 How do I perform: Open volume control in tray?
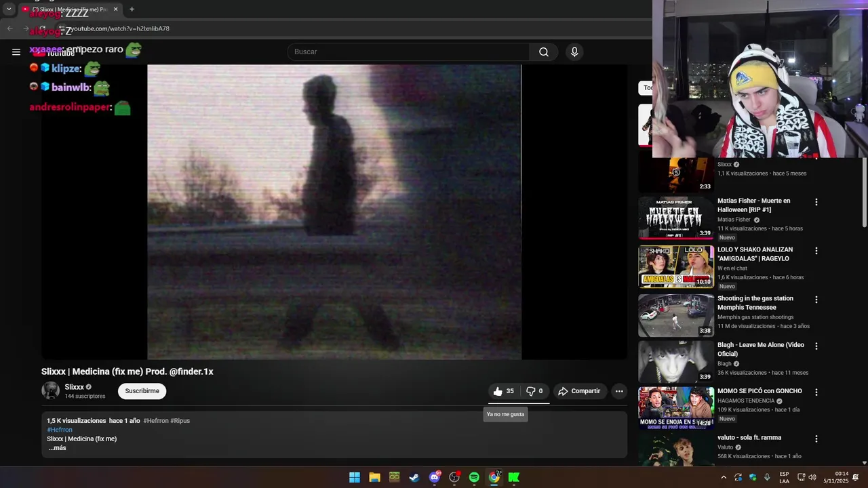click(812, 478)
